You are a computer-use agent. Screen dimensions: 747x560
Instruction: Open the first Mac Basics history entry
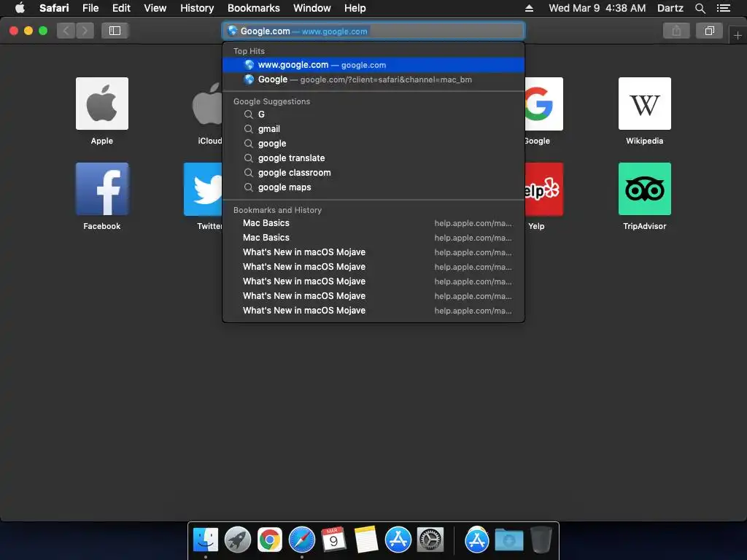point(373,223)
